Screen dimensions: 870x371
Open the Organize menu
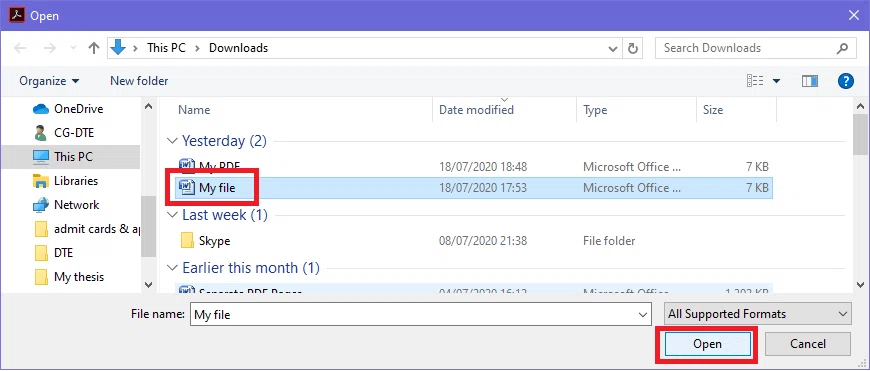(x=49, y=81)
